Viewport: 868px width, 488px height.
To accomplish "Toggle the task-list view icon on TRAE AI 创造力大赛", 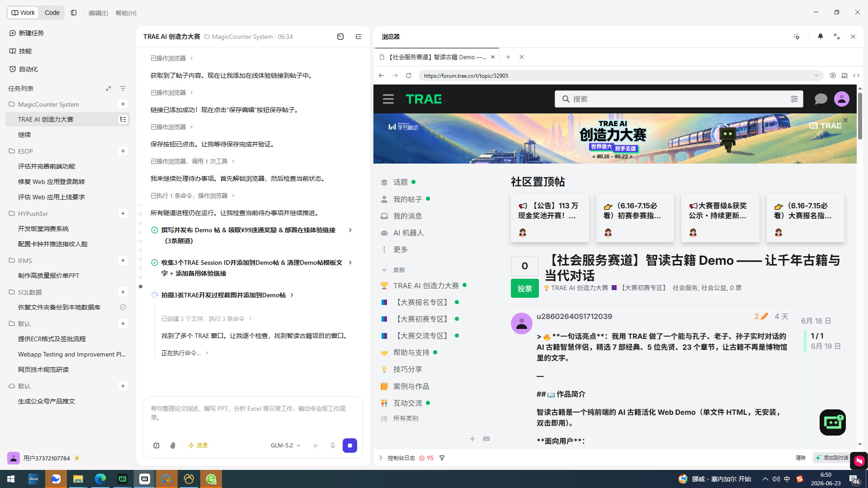I will click(x=123, y=119).
